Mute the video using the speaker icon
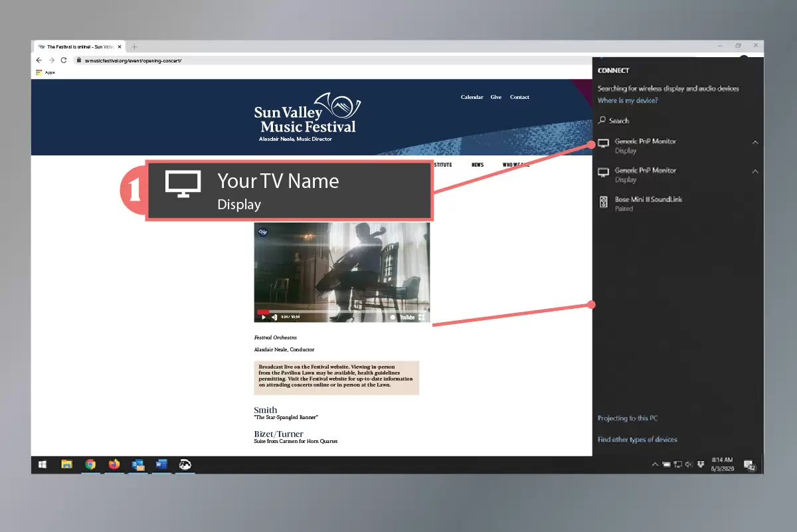The width and height of the screenshot is (797, 532). tap(274, 317)
